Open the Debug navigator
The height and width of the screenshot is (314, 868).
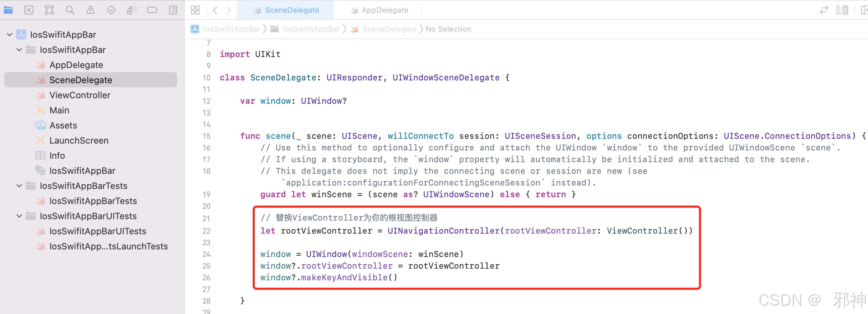tap(132, 10)
